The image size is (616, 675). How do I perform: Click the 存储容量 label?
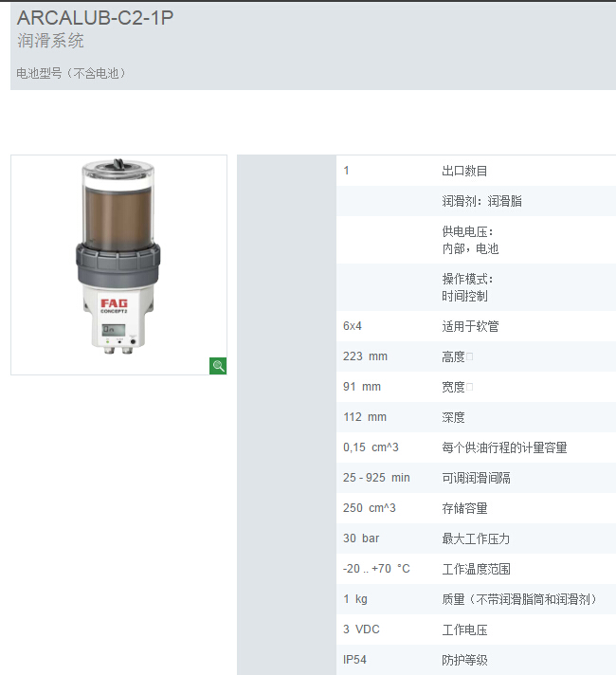pos(464,508)
